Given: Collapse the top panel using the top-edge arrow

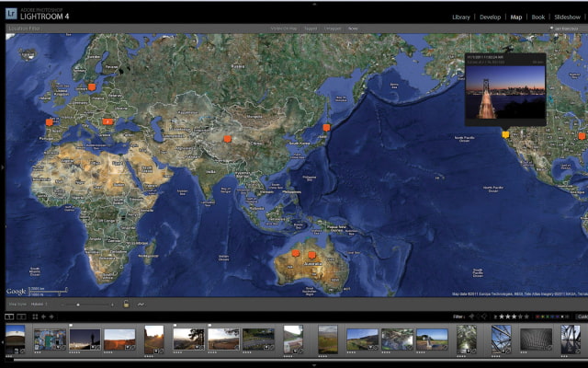Looking at the screenshot, I should pyautogui.click(x=313, y=3).
